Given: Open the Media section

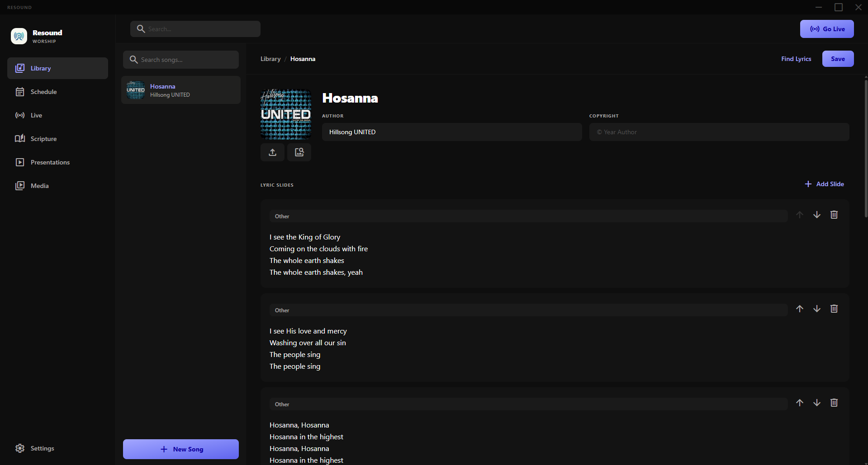Looking at the screenshot, I should (x=57, y=186).
